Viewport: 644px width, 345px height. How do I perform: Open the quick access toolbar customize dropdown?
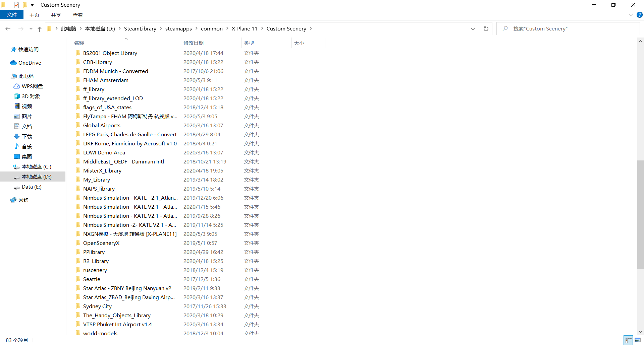click(x=32, y=5)
